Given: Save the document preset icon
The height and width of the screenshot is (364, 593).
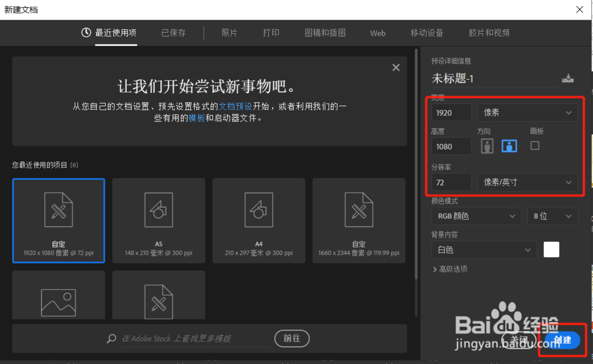Looking at the screenshot, I should tap(568, 78).
